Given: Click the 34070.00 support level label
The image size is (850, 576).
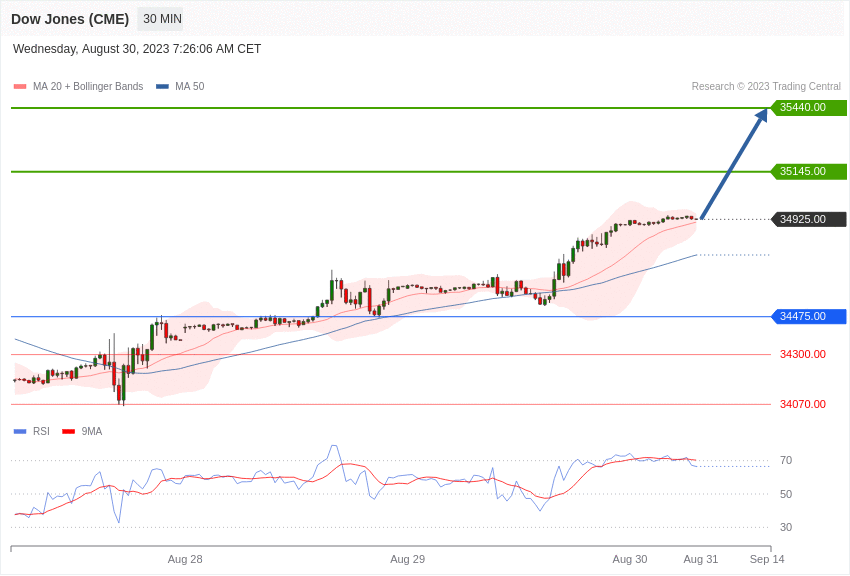Looking at the screenshot, I should [803, 404].
